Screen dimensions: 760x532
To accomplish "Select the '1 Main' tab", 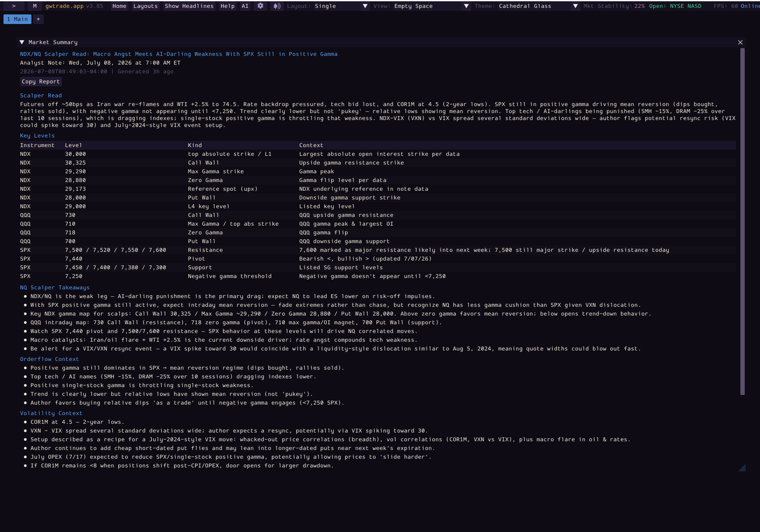I will click(17, 19).
